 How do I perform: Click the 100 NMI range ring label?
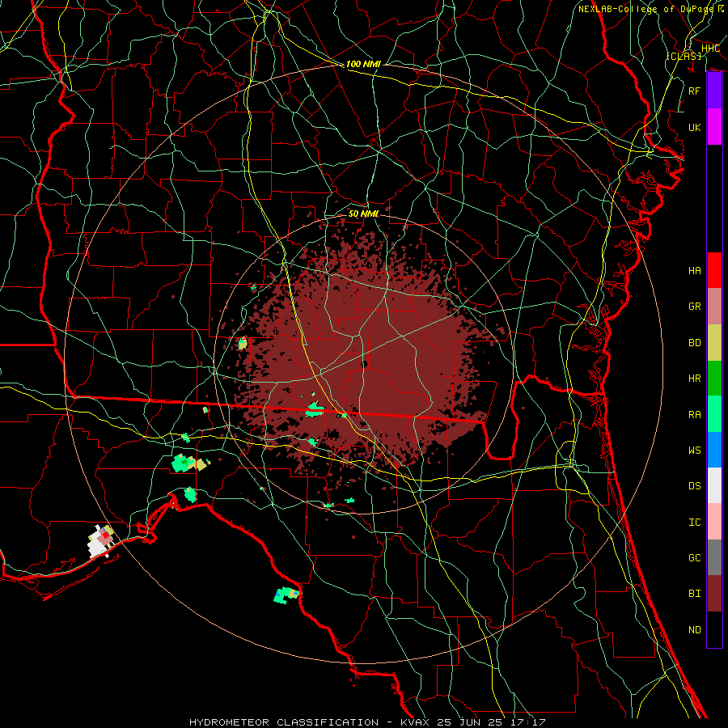(x=363, y=64)
